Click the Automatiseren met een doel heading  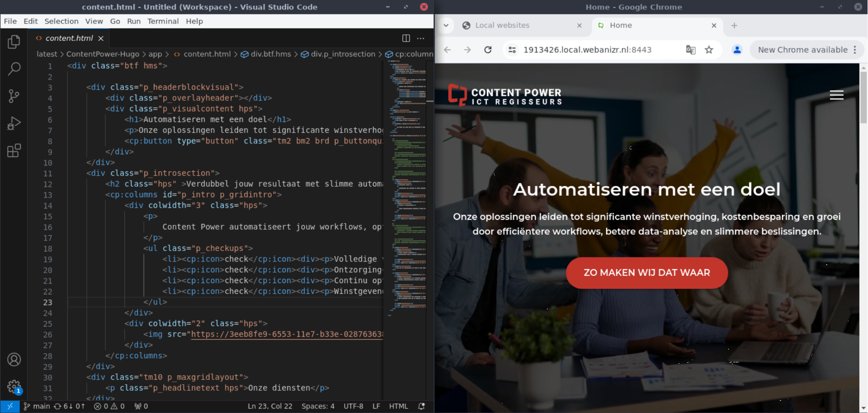(647, 190)
